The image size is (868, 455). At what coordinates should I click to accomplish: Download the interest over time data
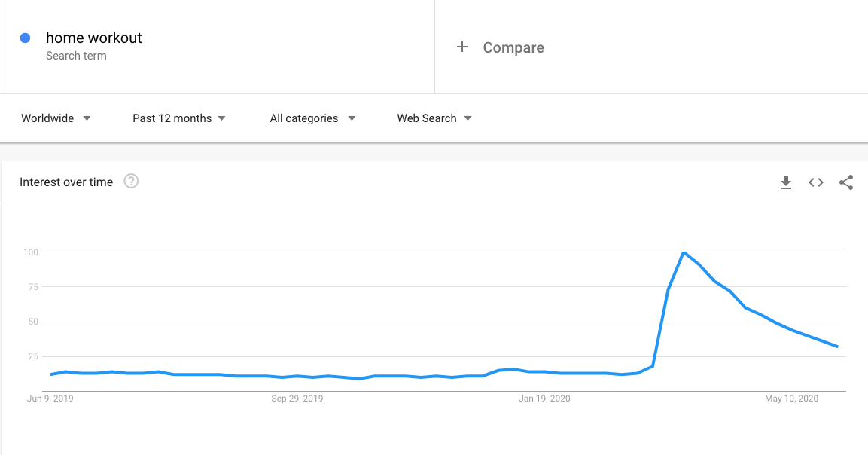click(786, 182)
